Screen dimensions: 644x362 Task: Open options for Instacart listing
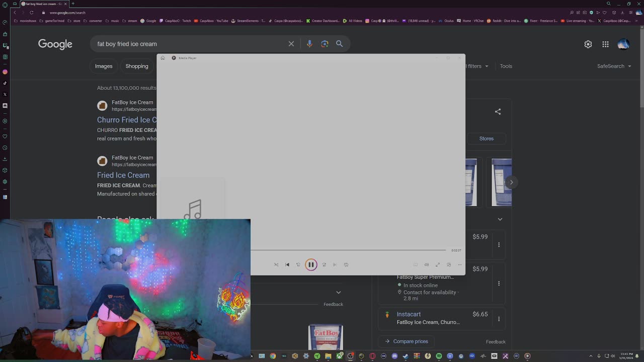499,319
